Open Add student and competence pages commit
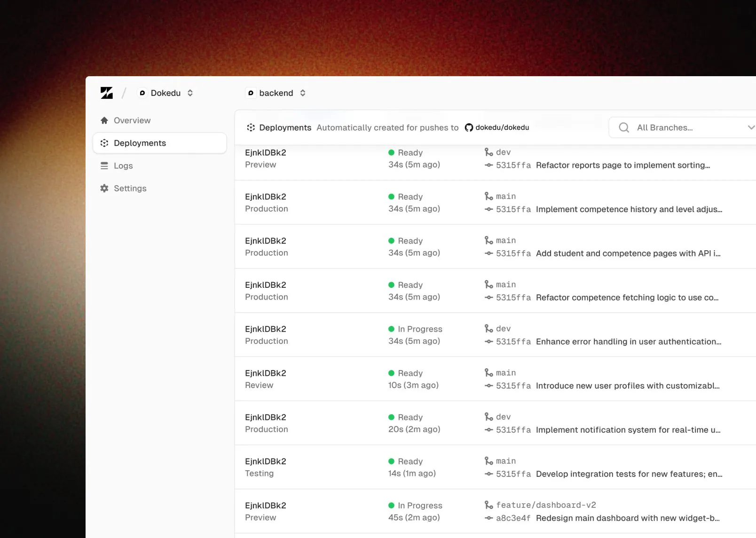The width and height of the screenshot is (756, 538). pos(628,253)
